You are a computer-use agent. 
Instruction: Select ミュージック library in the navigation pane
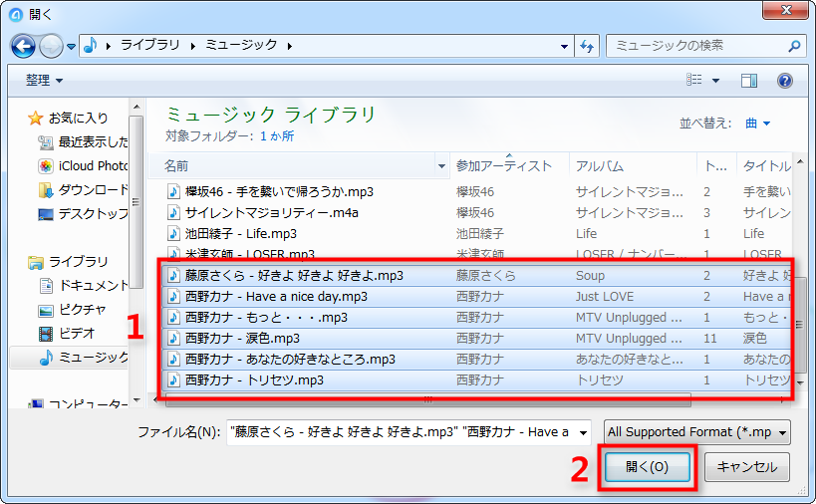(93, 357)
